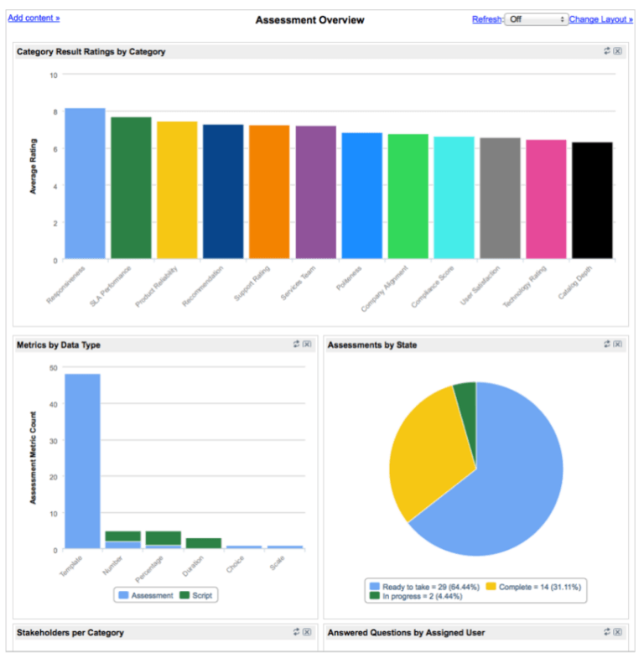Open the Change Layout menu

coord(600,19)
